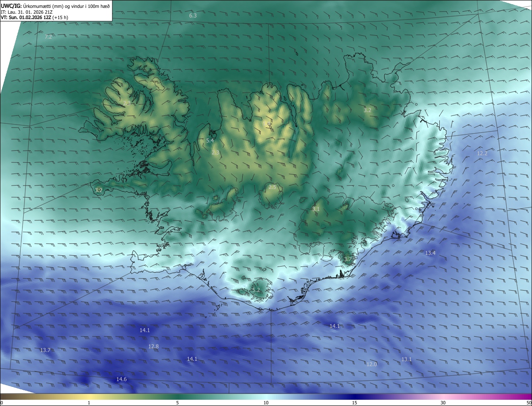Screen dimensions: 532x406
Task: Click the color scale tick label 15
Action: coord(355,403)
